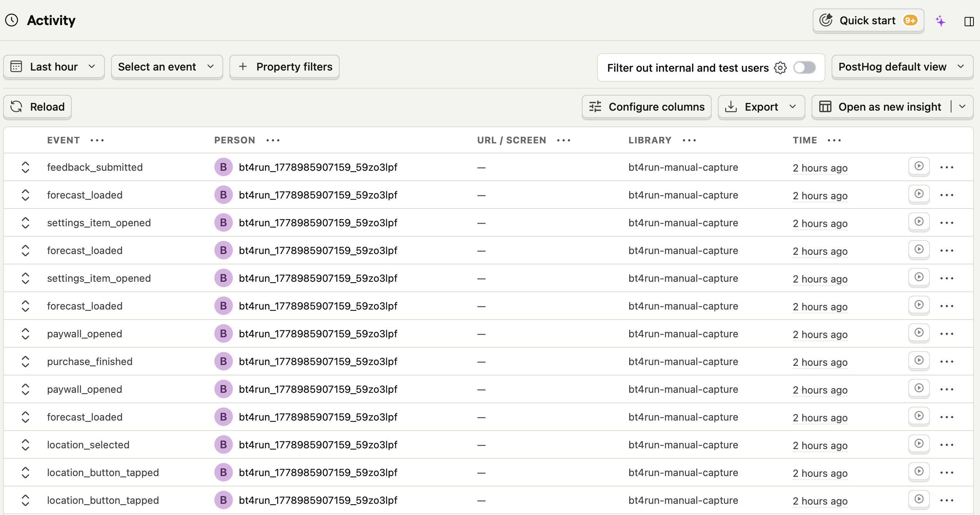Open more actions for feedback_submitted row

point(947,167)
